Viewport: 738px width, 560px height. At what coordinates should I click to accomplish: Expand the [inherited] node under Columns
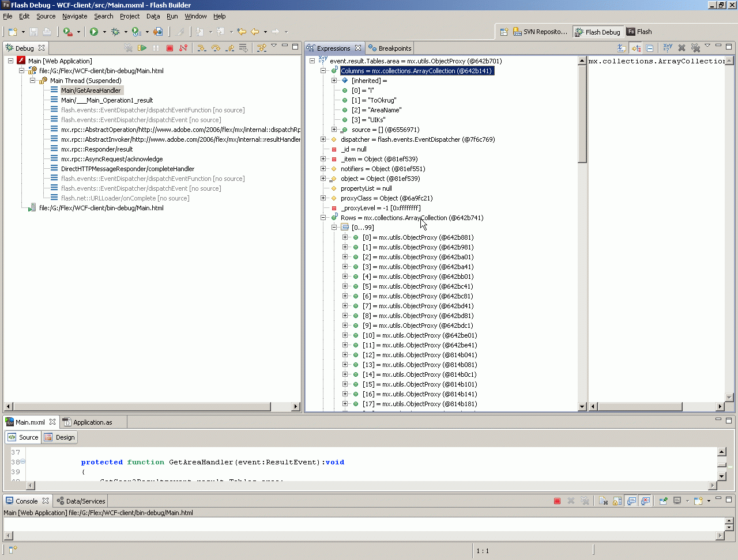tap(334, 81)
